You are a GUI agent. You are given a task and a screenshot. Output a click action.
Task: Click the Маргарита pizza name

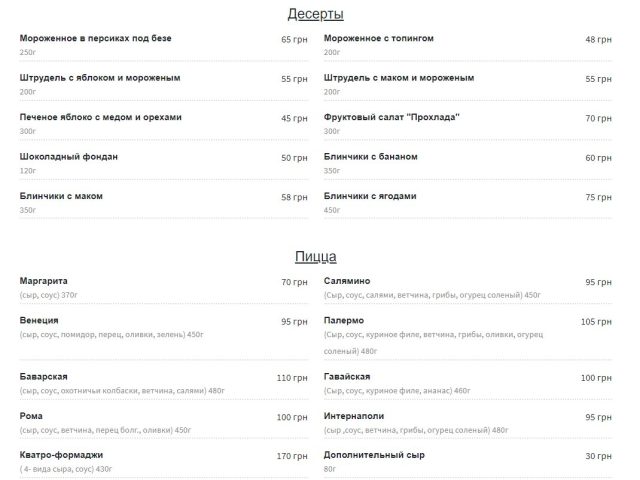click(x=44, y=281)
